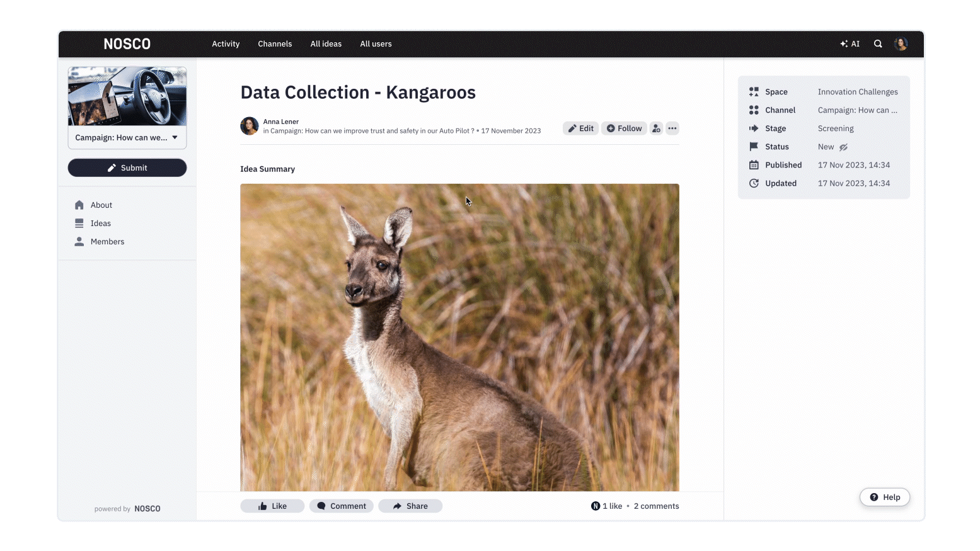Click Anna Lener's author avatar

coord(250,126)
